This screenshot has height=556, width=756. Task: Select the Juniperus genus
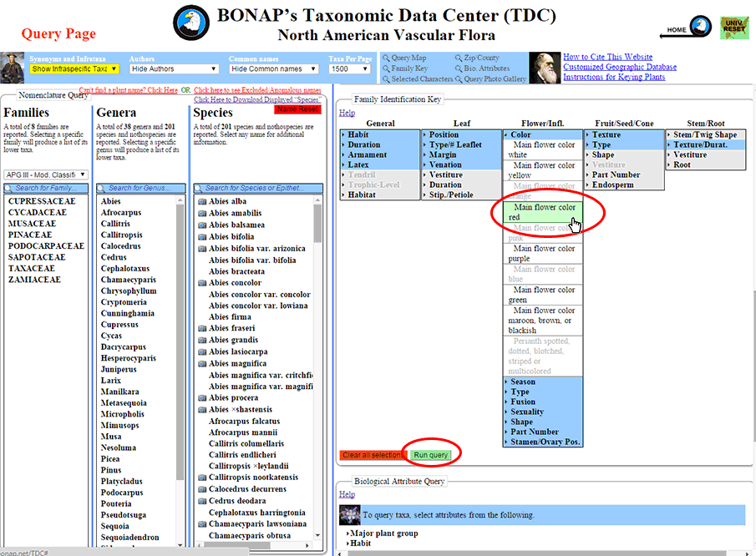click(x=119, y=370)
